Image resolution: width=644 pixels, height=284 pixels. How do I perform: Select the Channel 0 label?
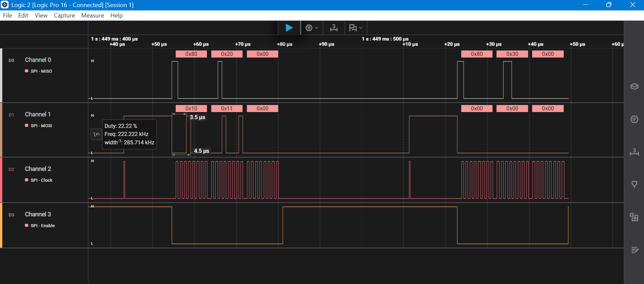38,60
